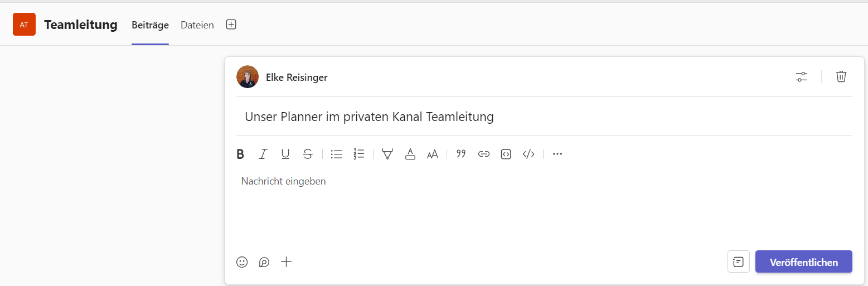The width and height of the screenshot is (868, 286).
Task: Insert a numbered list
Action: point(359,154)
